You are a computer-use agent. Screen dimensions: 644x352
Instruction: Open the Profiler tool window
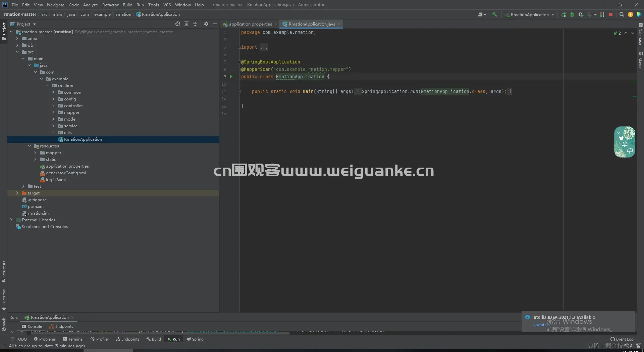click(100, 339)
